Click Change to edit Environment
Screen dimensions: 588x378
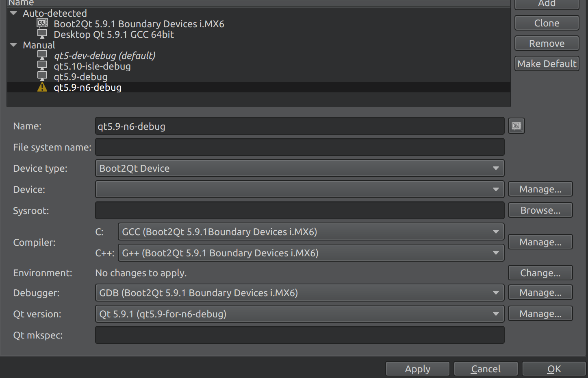pos(540,273)
